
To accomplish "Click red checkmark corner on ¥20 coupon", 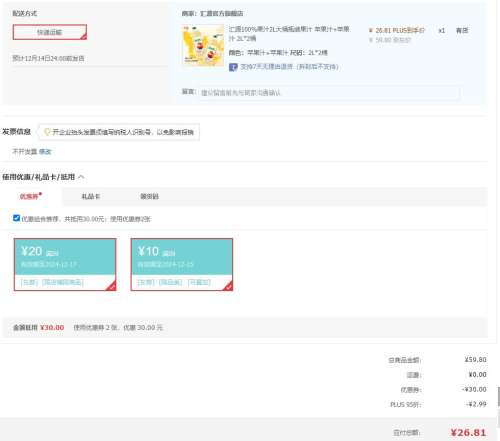I will click(111, 286).
